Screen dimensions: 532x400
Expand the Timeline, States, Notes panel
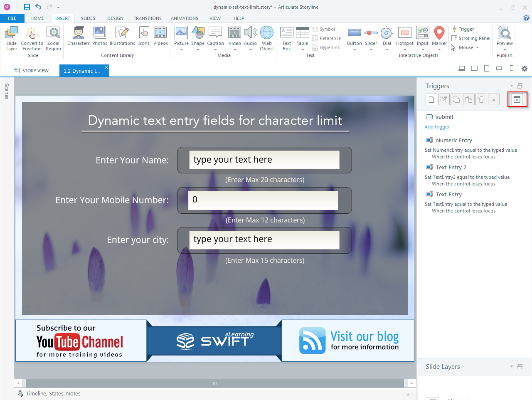pyautogui.click(x=408, y=394)
